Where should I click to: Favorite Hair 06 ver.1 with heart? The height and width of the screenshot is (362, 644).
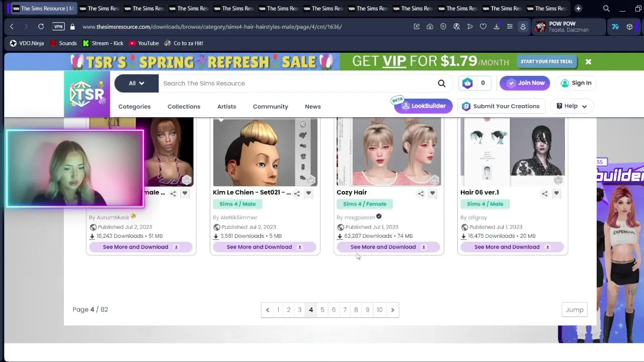556,193
